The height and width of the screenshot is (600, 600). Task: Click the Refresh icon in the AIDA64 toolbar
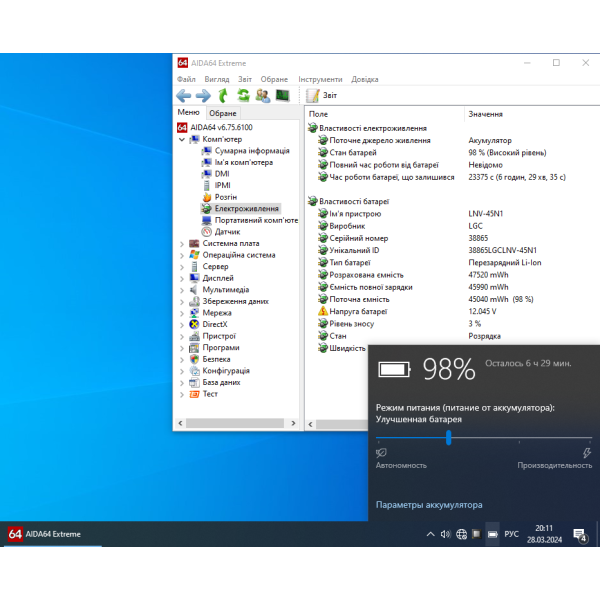[243, 95]
